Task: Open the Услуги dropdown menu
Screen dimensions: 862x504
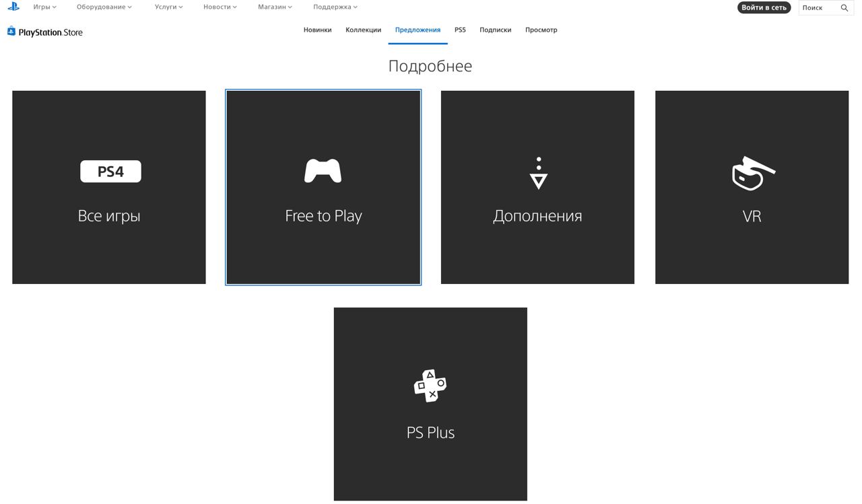Action: (168, 7)
